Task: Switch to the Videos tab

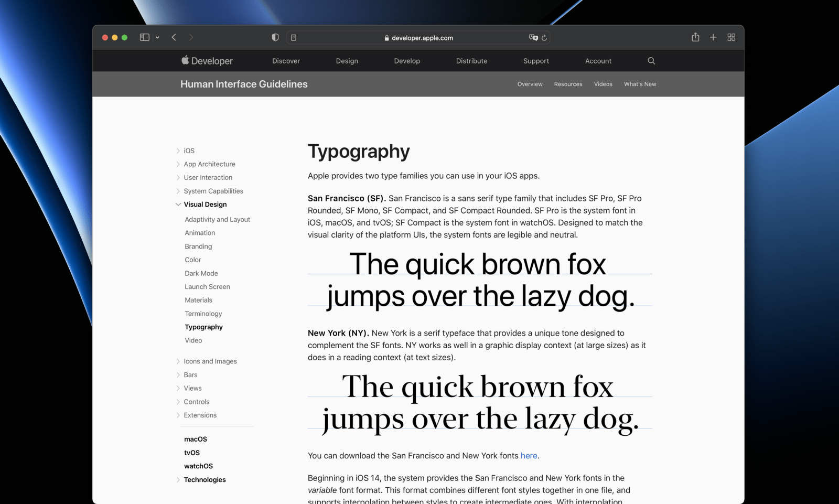Action: coord(603,84)
